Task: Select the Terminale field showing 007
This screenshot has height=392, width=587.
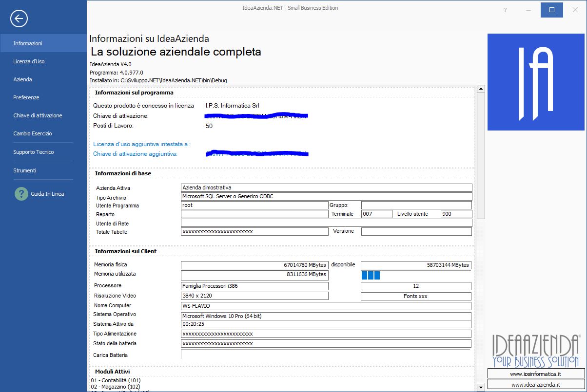Action: click(376, 214)
